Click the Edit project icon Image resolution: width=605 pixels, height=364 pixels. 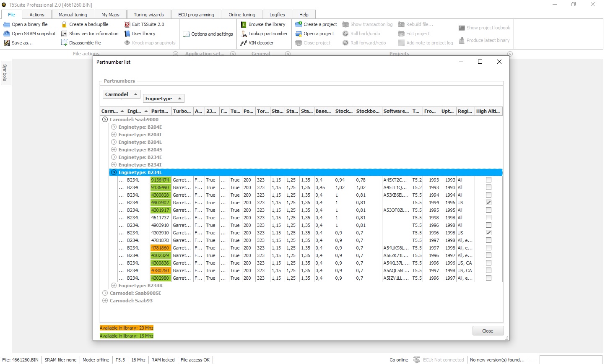[x=401, y=34]
